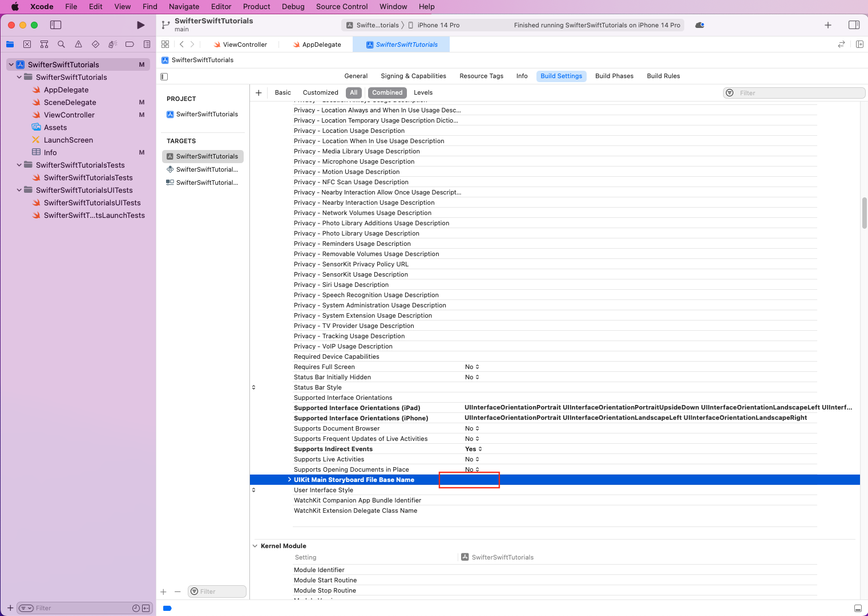This screenshot has height=616, width=868.
Task: Open the Symbol navigator icon
Action: [44, 44]
